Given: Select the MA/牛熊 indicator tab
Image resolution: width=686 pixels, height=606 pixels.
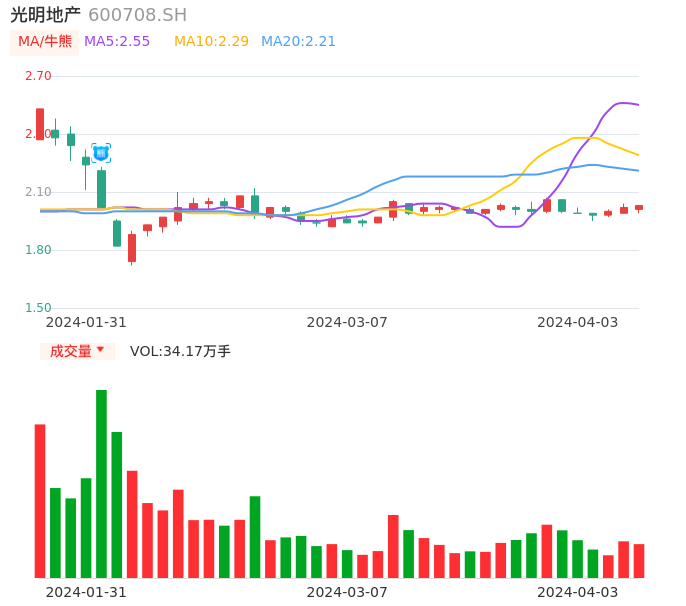Looking at the screenshot, I should (x=44, y=42).
